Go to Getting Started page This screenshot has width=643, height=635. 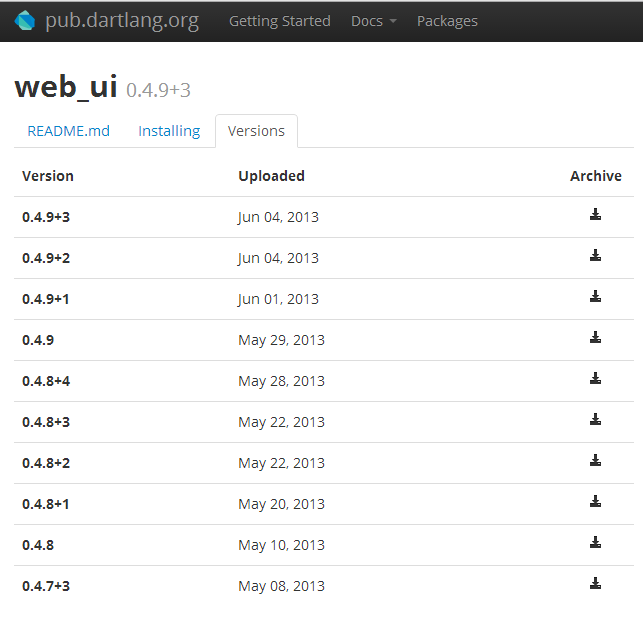coord(280,21)
